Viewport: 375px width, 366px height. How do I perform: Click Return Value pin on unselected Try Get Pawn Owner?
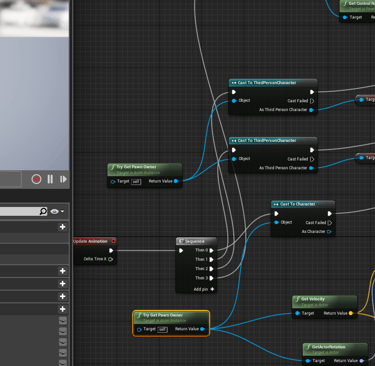(x=176, y=181)
